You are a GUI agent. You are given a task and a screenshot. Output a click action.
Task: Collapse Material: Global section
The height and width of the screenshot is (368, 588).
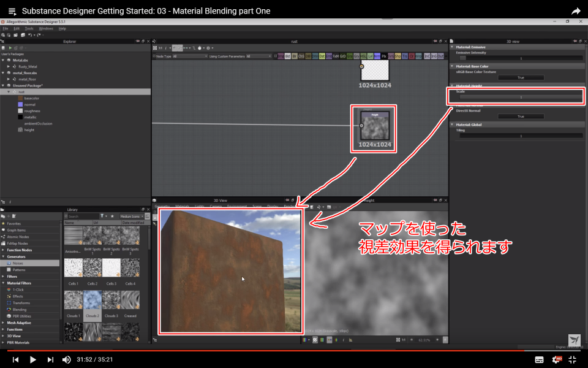point(452,125)
